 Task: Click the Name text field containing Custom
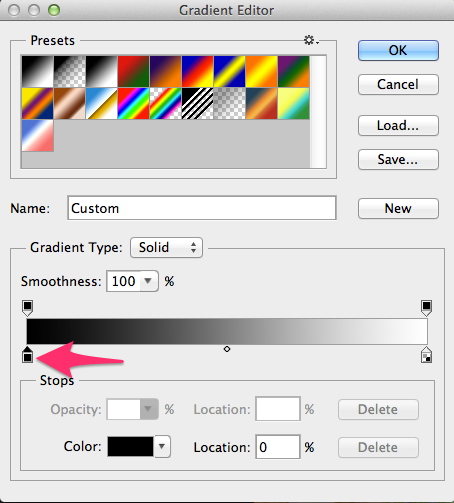pos(202,208)
